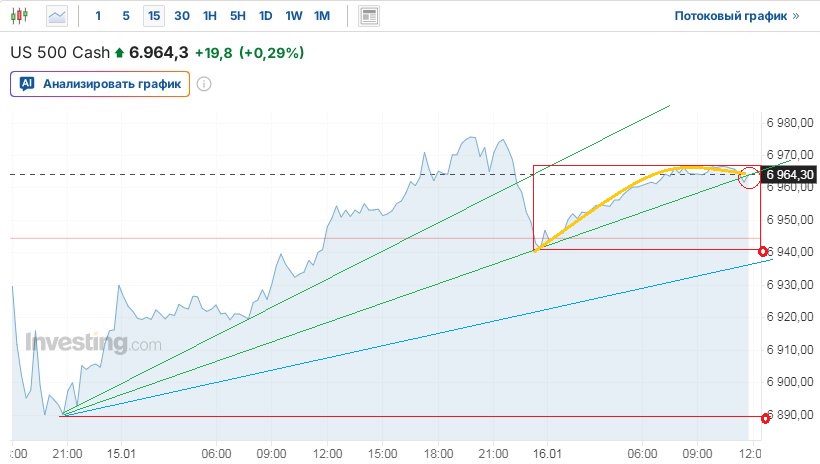Select the area chart type icon
The width and height of the screenshot is (820, 464).
(x=58, y=16)
